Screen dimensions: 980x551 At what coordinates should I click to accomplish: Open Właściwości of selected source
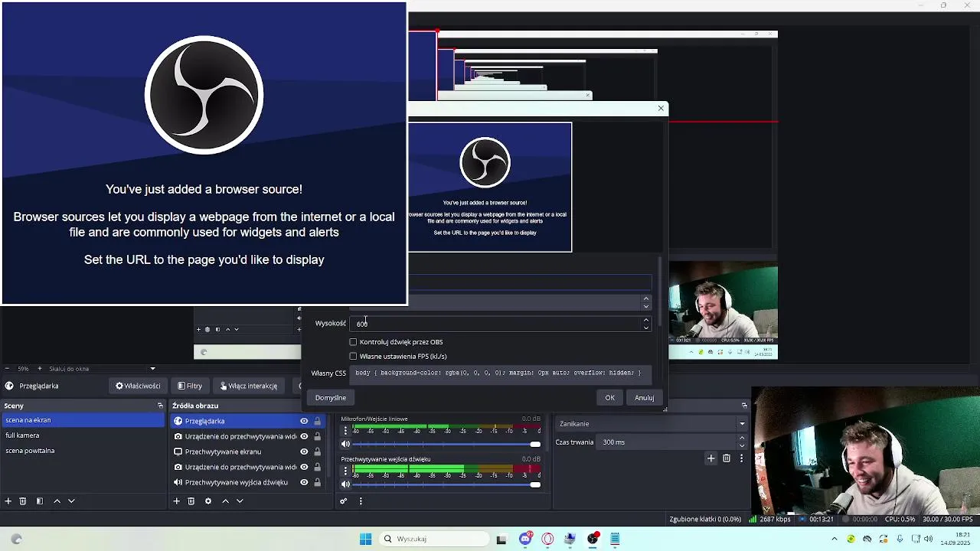pos(138,386)
